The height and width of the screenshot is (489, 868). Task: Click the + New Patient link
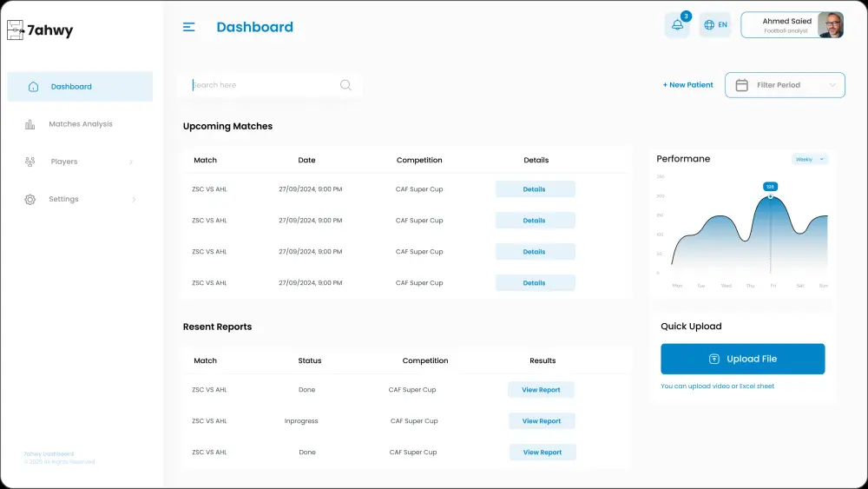click(x=688, y=85)
